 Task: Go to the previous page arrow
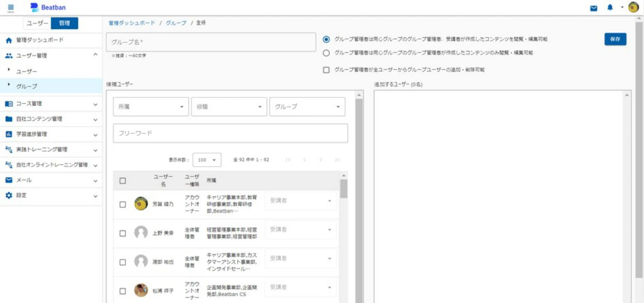pos(305,160)
